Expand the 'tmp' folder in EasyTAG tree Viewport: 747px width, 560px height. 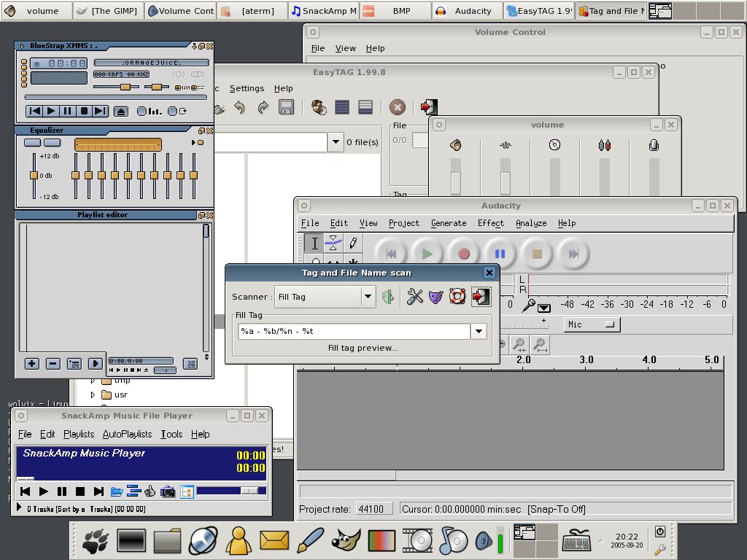93,381
